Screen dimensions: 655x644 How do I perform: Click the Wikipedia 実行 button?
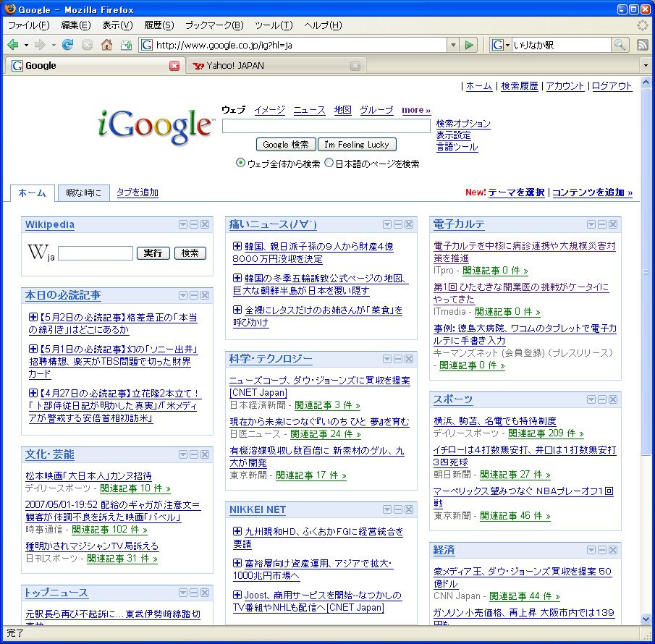click(153, 253)
